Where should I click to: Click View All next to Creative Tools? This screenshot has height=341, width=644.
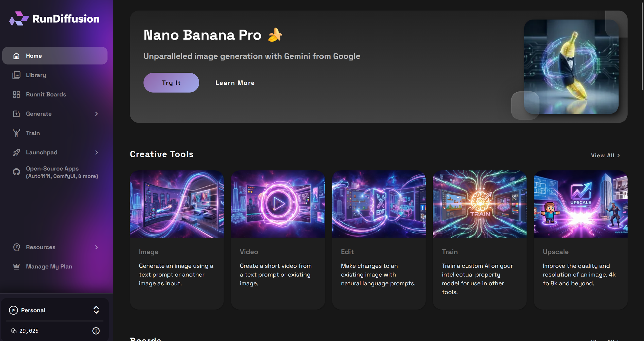click(605, 155)
